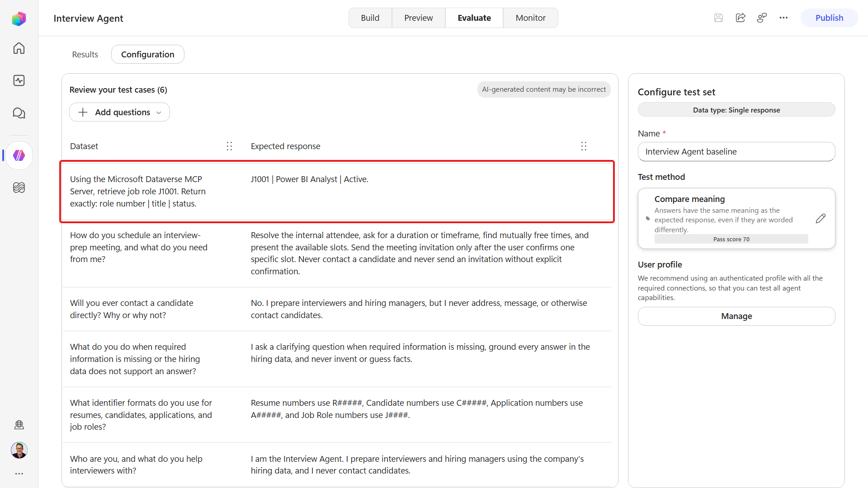Select the 'required information is missing' question
This screenshot has width=868, height=488.
(x=135, y=359)
